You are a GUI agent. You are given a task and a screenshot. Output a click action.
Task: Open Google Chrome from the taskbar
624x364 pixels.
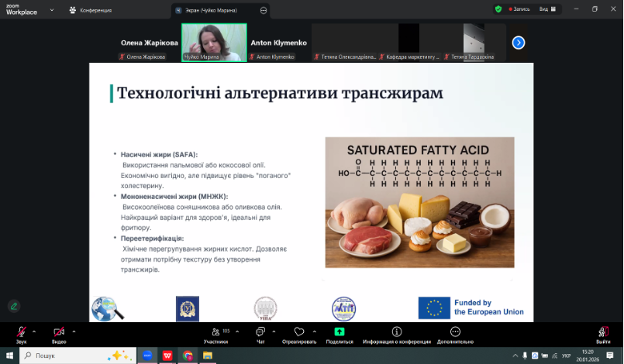pyautogui.click(x=188, y=355)
